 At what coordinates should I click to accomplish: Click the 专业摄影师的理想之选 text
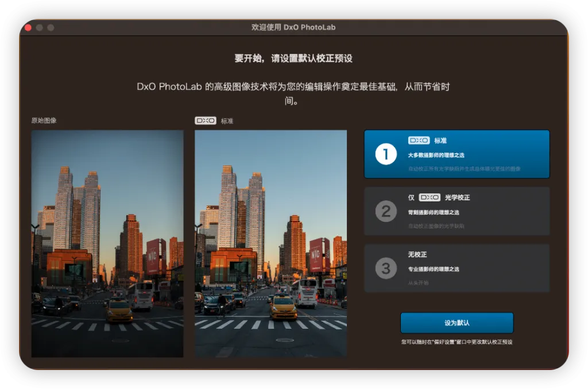tap(434, 269)
